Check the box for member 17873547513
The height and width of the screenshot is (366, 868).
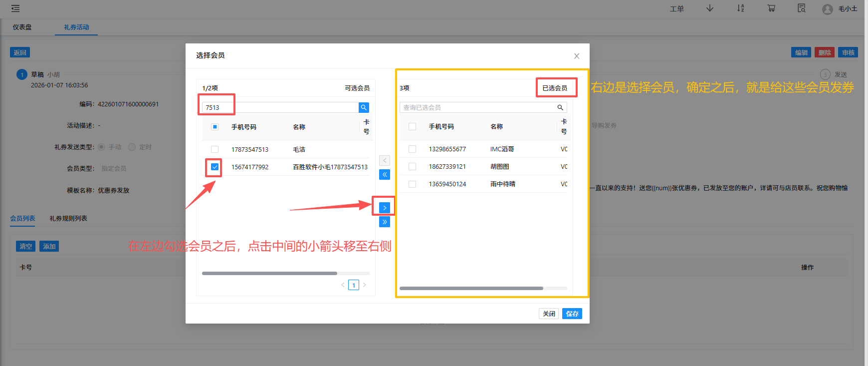click(x=215, y=149)
